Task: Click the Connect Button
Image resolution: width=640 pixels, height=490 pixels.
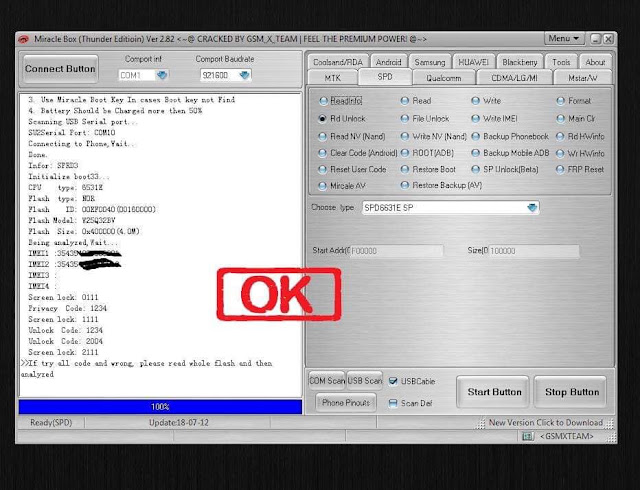Action: click(60, 69)
